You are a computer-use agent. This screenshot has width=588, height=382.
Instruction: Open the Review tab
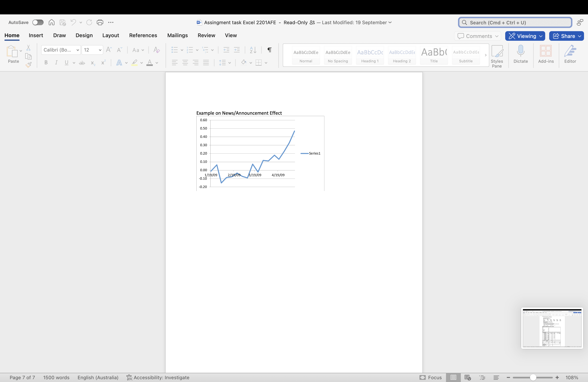coord(206,35)
